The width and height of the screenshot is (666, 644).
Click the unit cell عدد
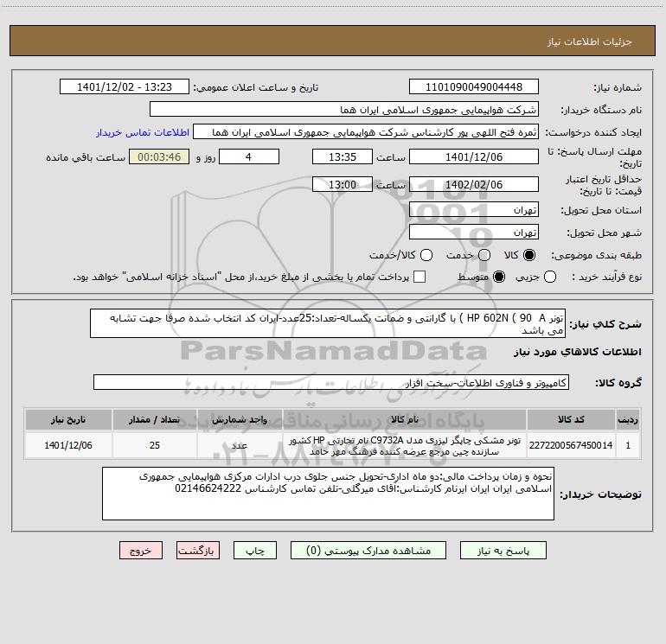click(240, 445)
